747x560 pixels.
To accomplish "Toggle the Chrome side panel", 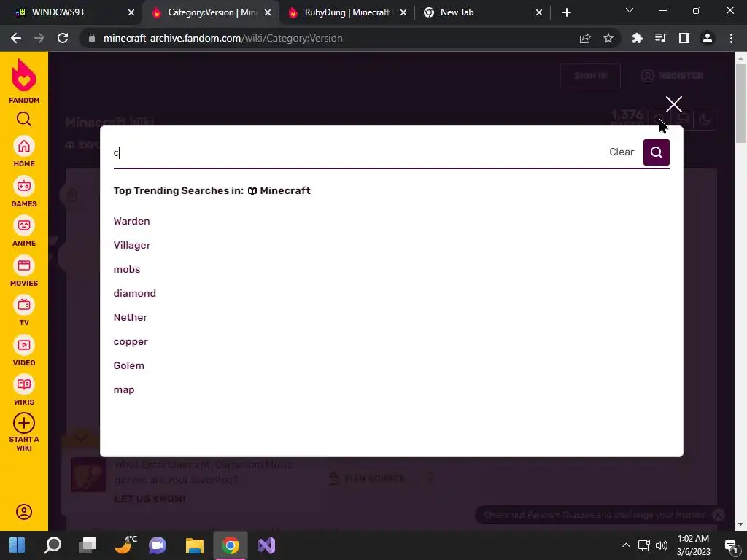I will pyautogui.click(x=684, y=38).
